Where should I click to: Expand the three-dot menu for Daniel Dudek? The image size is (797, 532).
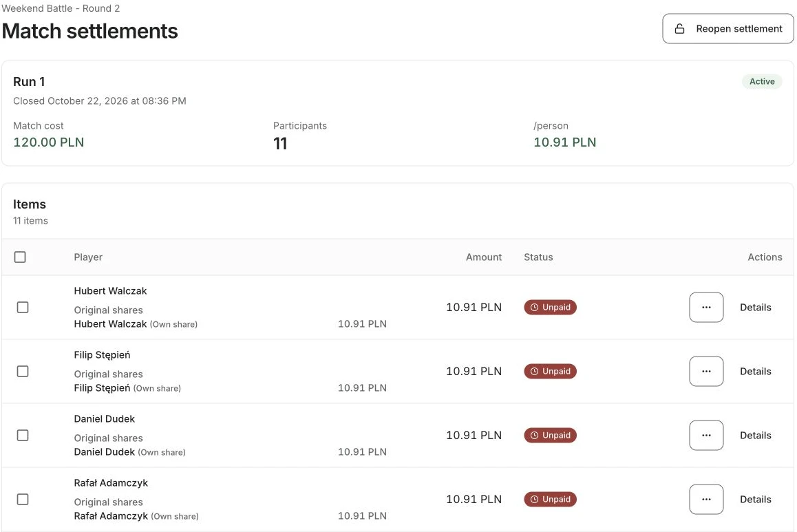tap(706, 436)
